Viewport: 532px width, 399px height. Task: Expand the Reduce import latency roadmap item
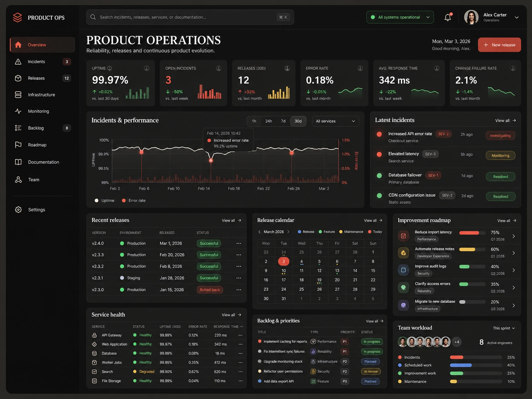coord(514,236)
